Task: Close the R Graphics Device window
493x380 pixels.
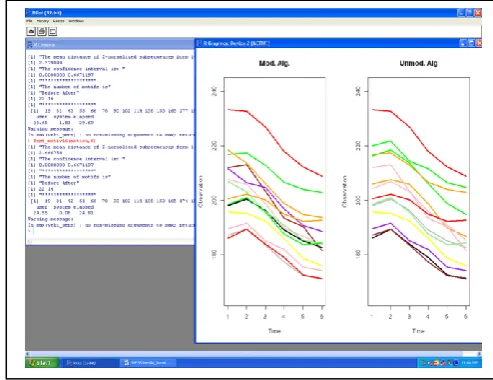Action: point(479,43)
